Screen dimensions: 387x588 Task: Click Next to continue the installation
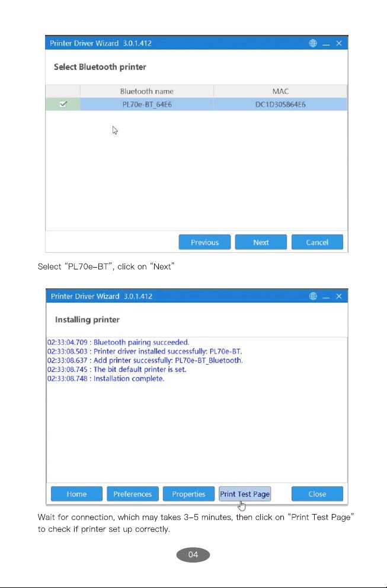point(261,242)
